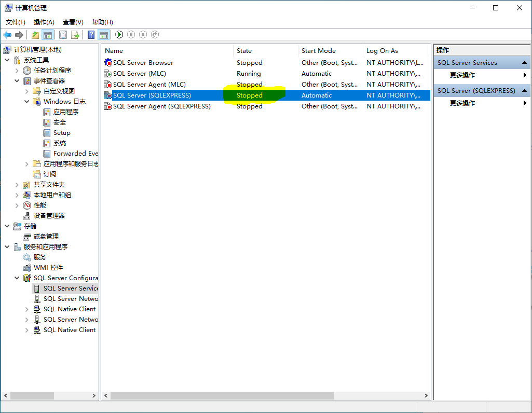Click the 服务 gear icon in the tree
Image resolution: width=532 pixels, height=413 pixels.
click(27, 257)
